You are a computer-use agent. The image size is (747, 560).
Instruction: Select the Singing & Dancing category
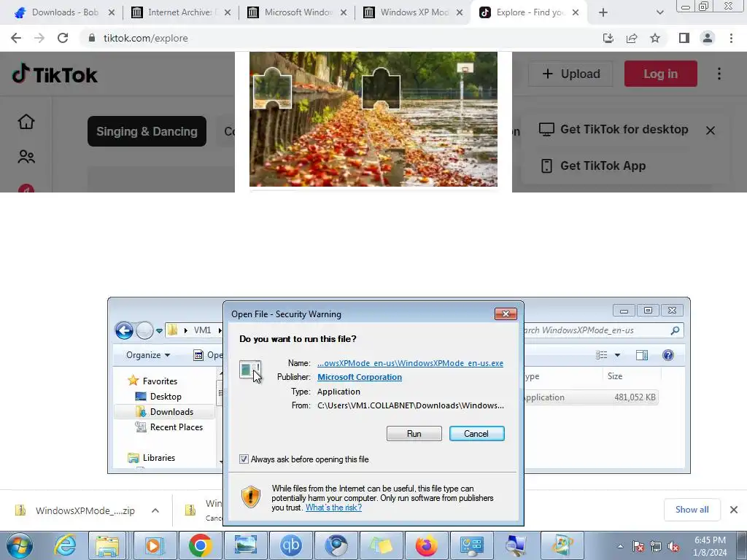click(147, 131)
